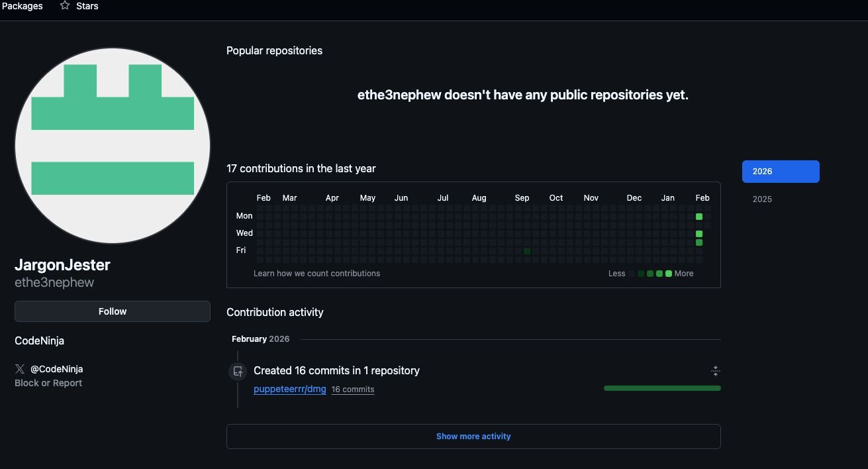Image resolution: width=868 pixels, height=469 pixels.
Task: Select the green Wednesday cell in latest February
Action: [699, 234]
